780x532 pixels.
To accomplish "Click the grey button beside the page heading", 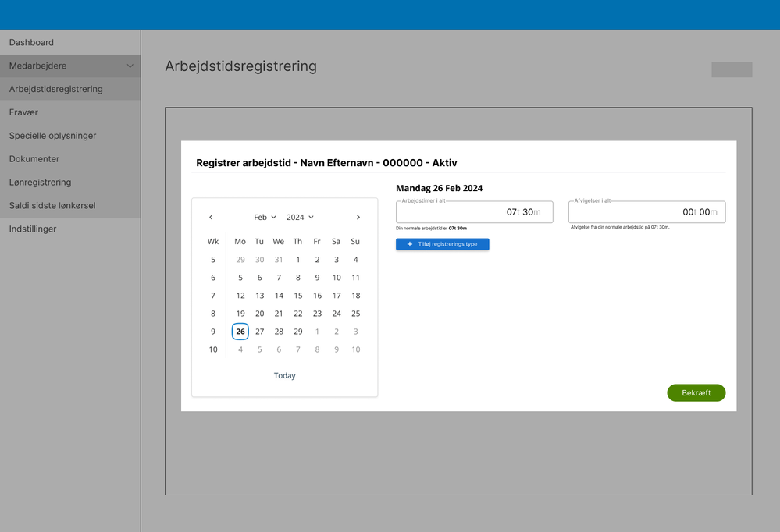I will pyautogui.click(x=732, y=69).
